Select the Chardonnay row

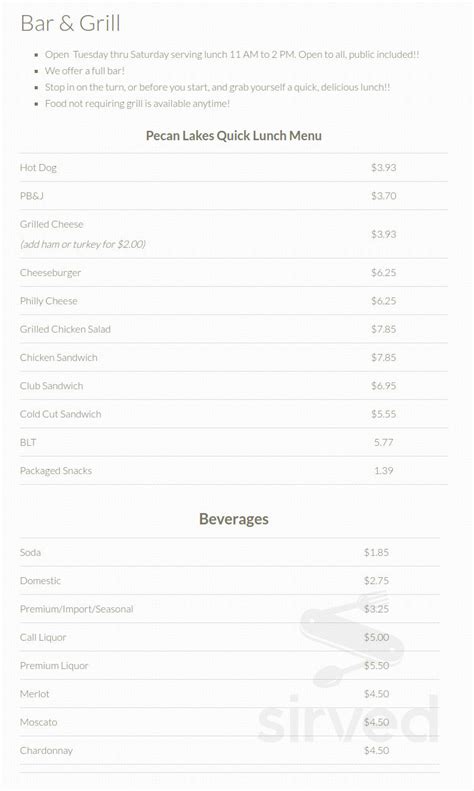click(x=229, y=751)
